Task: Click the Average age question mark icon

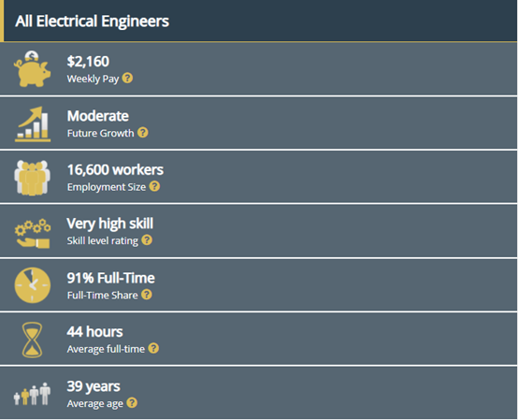Action: [132, 403]
